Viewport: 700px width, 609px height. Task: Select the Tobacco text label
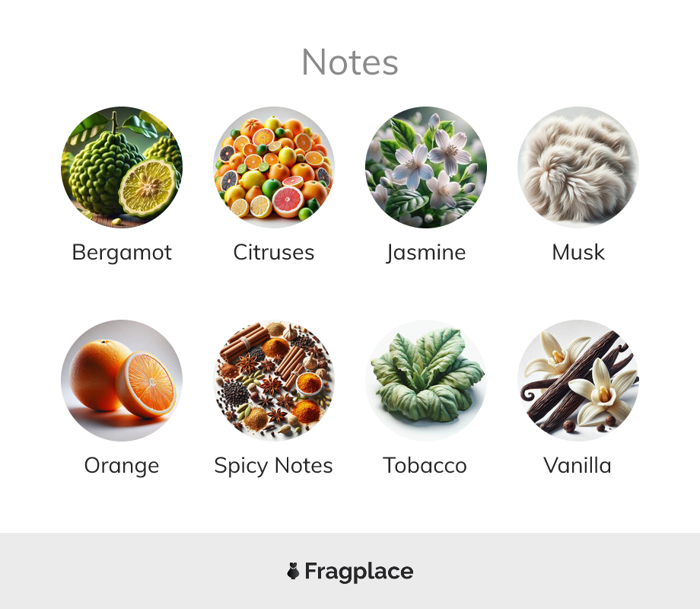(425, 466)
